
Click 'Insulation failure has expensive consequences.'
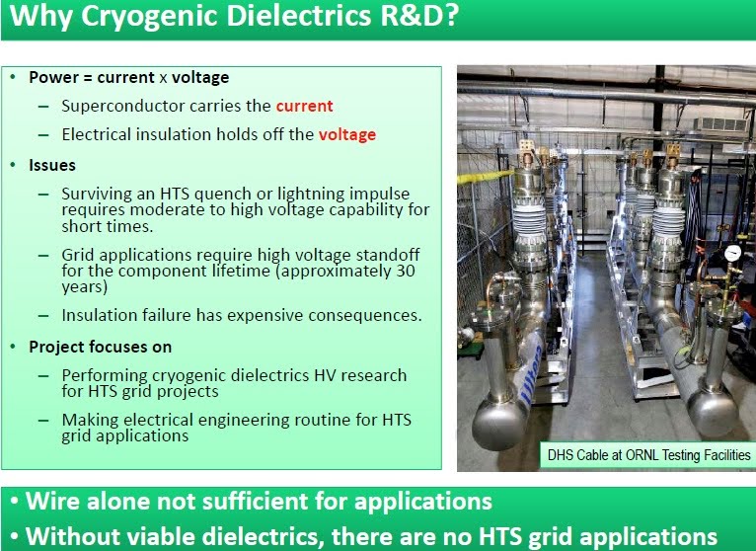(x=242, y=316)
